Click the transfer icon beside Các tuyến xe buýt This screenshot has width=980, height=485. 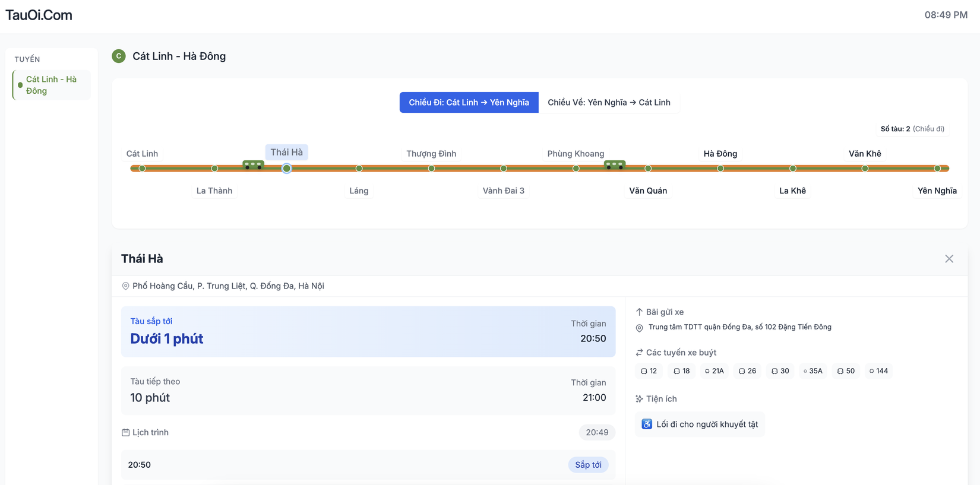pyautogui.click(x=639, y=353)
